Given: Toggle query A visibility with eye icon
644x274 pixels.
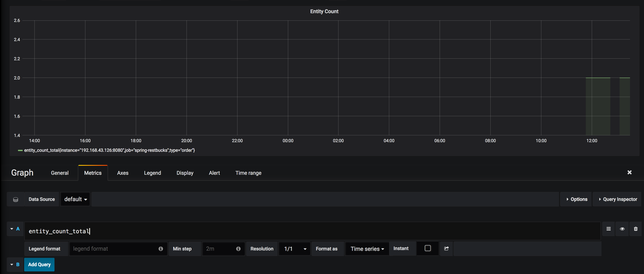Looking at the screenshot, I should click(x=622, y=229).
